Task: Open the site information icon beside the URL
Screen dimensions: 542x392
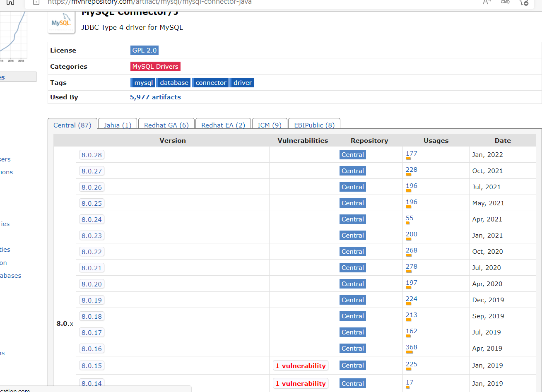Action: [36, 2]
